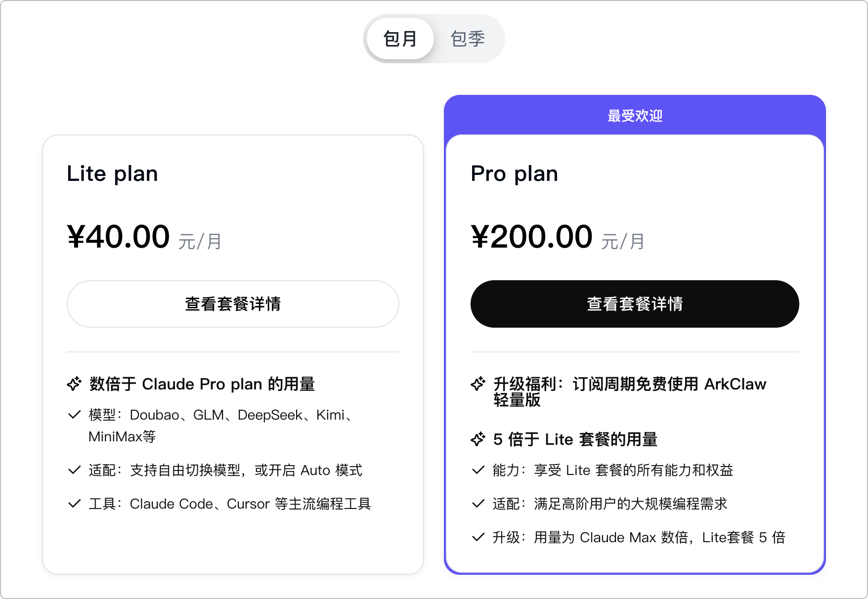This screenshot has width=868, height=599.
Task: Click checkmark next to 工具 Claude Code line
Action: (x=74, y=504)
